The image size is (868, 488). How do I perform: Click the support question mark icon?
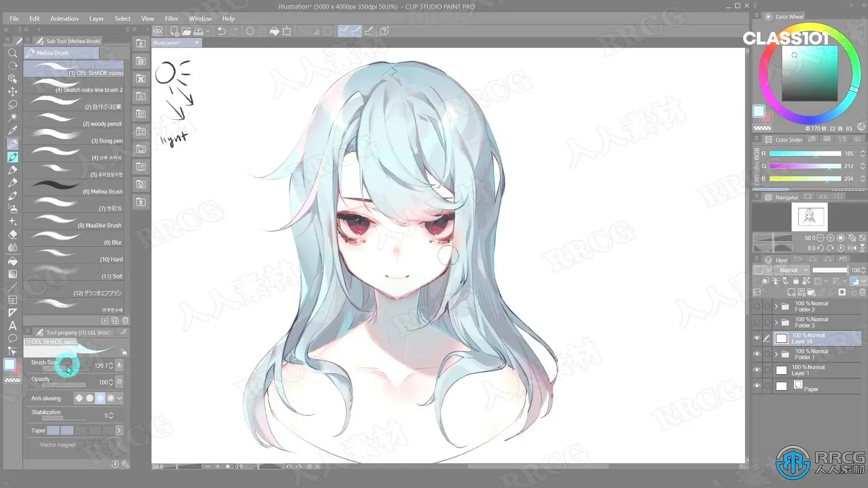[384, 31]
